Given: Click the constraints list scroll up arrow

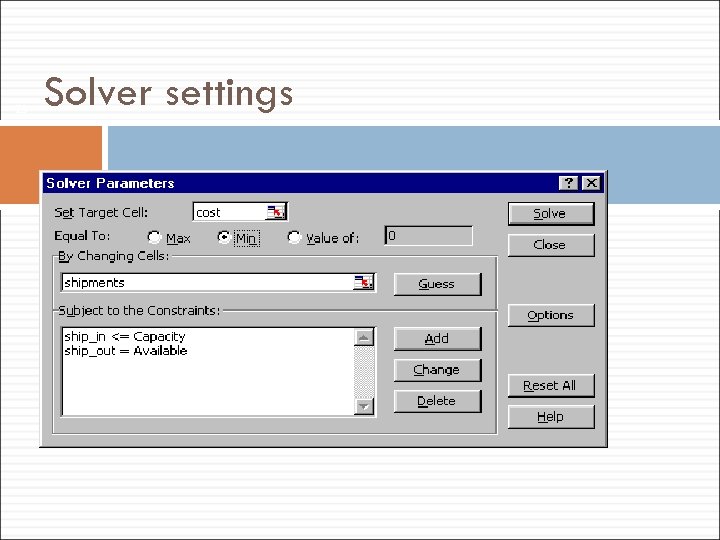Looking at the screenshot, I should pos(364,338).
